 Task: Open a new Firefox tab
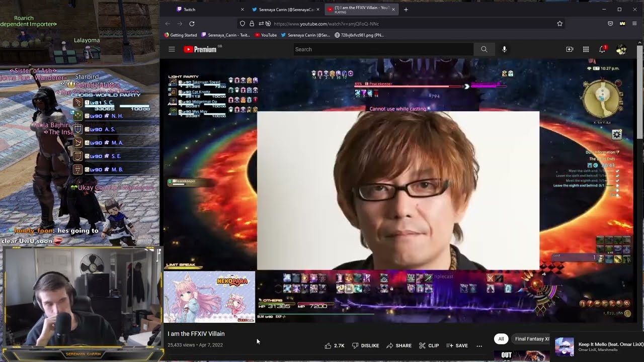(x=406, y=10)
